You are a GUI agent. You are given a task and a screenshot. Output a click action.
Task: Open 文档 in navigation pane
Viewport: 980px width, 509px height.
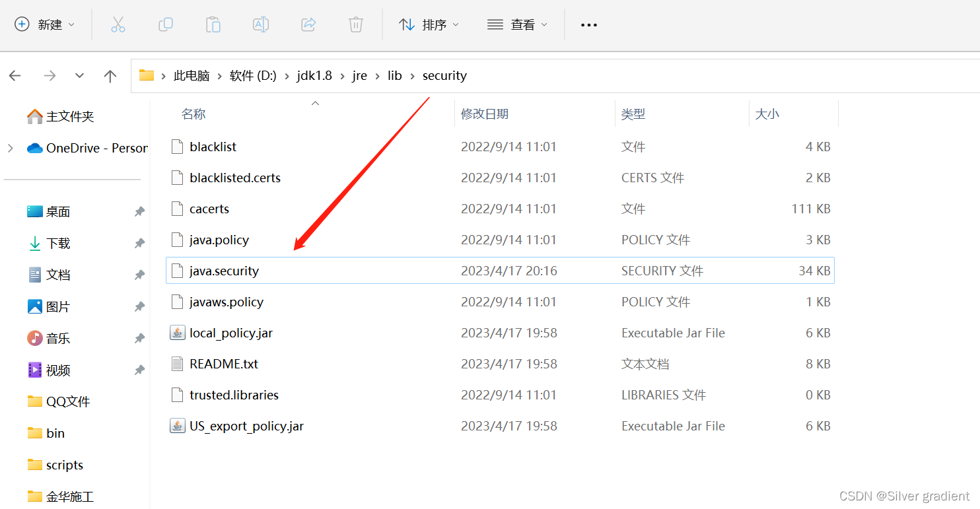pos(58,275)
